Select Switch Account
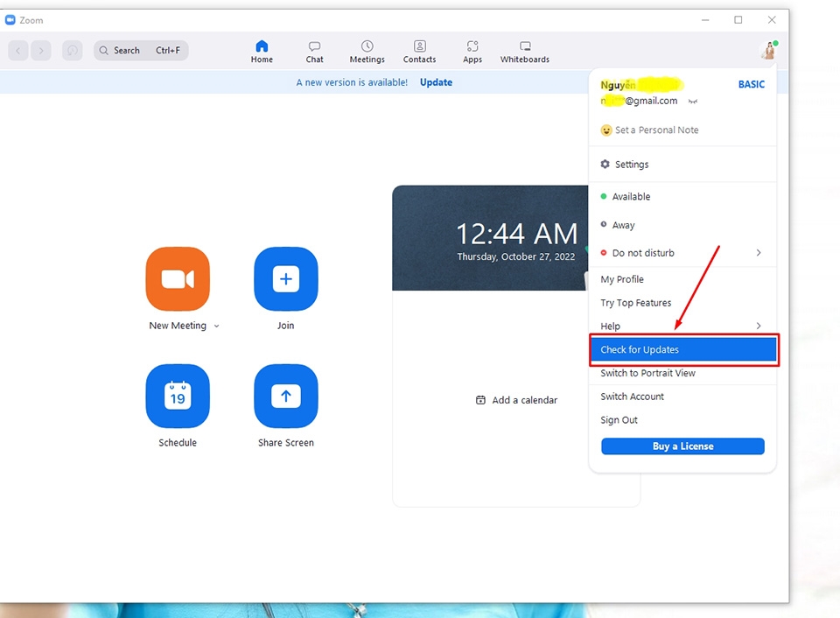 point(682,397)
